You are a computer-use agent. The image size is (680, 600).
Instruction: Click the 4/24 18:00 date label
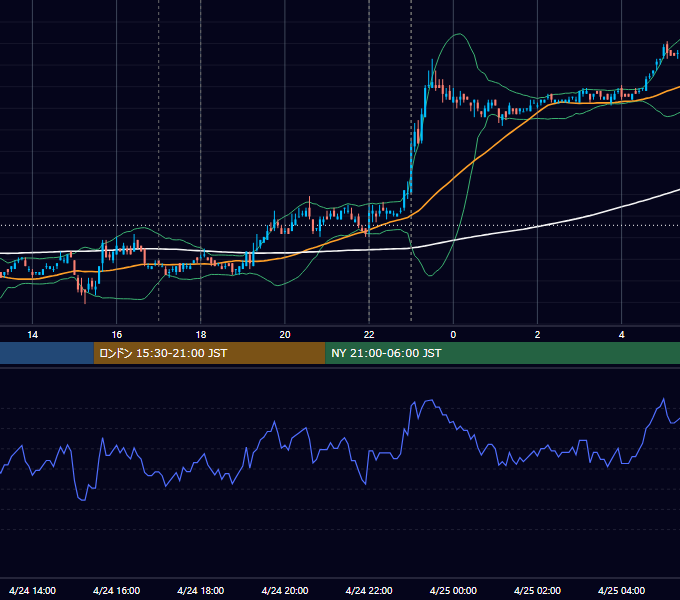[x=201, y=590]
